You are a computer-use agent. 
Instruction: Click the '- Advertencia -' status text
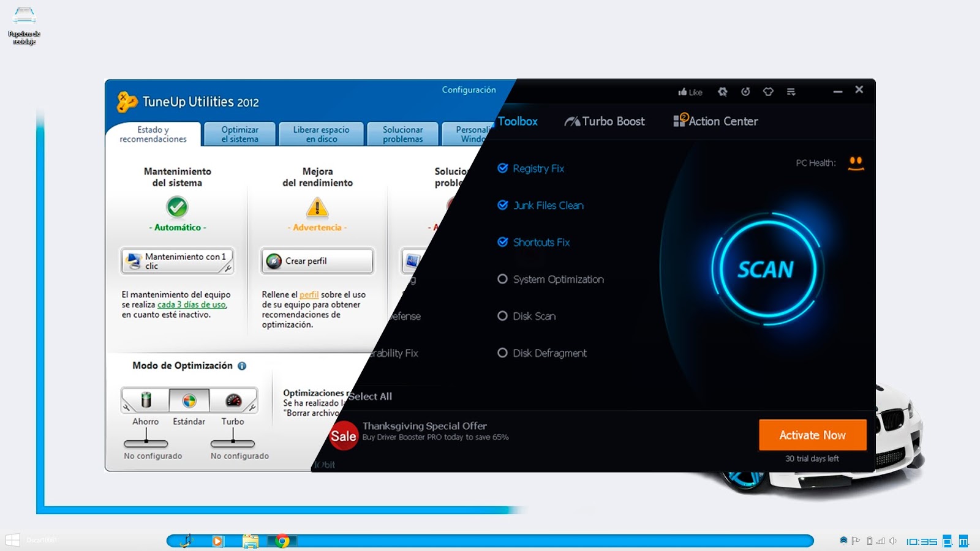317,227
